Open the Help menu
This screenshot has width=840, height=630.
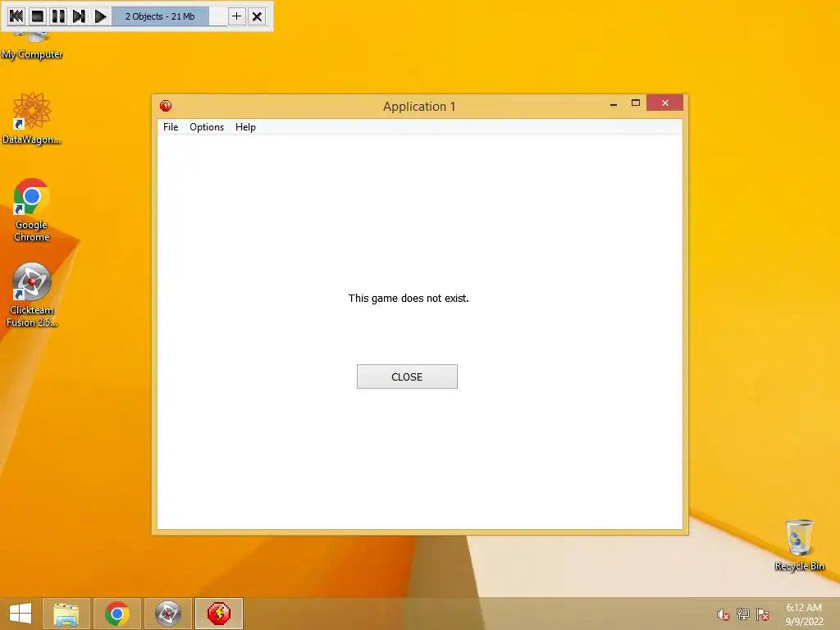point(245,127)
